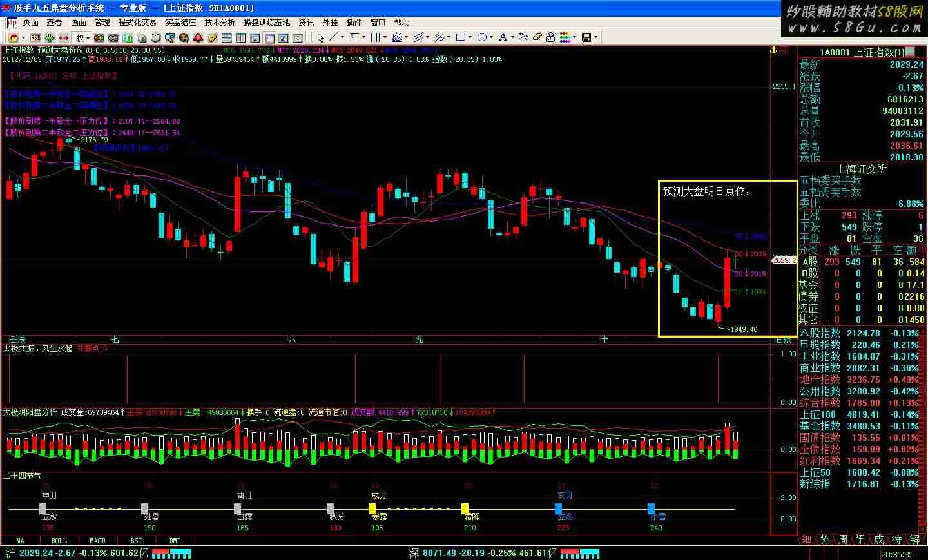Click the padlock lock-drawings icon
This screenshot has height=560, width=928.
coord(551,37)
